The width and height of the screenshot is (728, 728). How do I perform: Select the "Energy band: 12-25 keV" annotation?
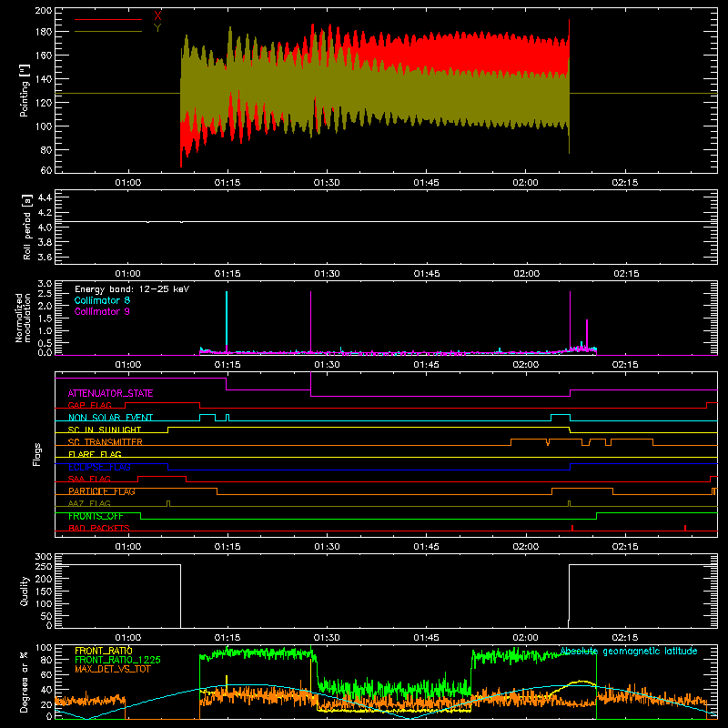click(x=132, y=289)
